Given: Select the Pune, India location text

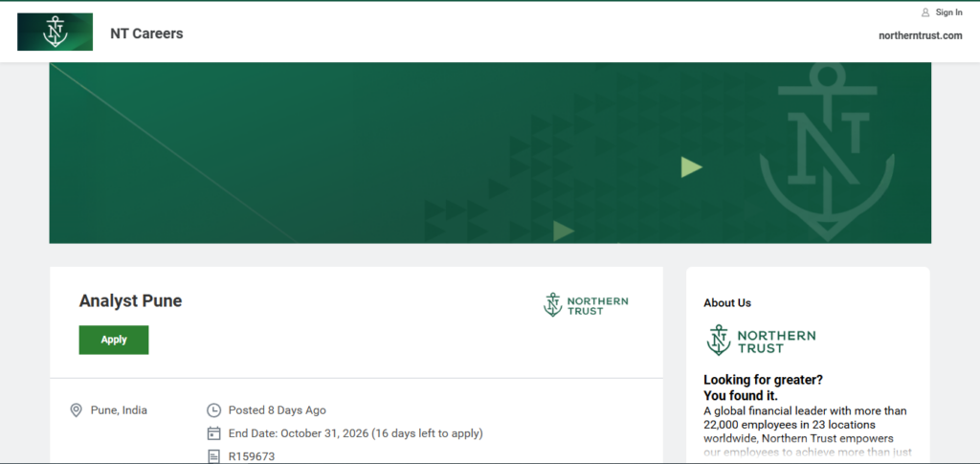Looking at the screenshot, I should tap(119, 410).
